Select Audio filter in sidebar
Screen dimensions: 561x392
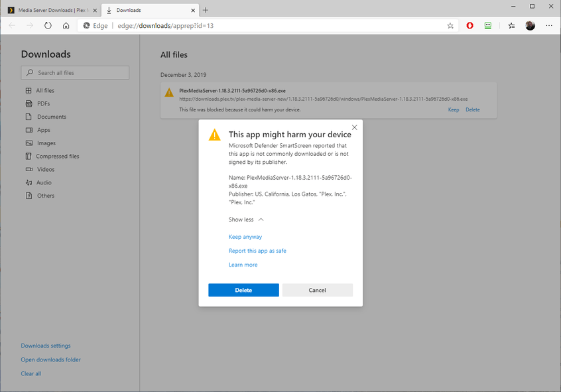click(44, 182)
